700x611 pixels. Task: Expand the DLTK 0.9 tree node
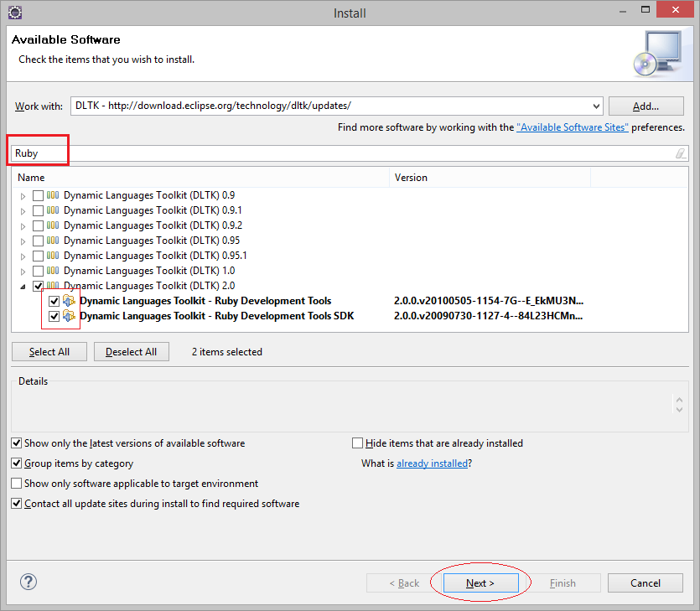pyautogui.click(x=23, y=196)
